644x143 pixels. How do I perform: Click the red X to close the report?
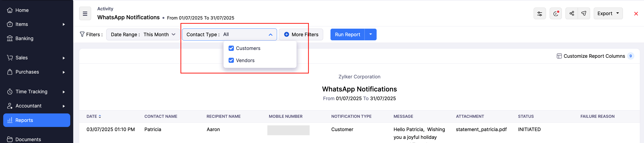click(636, 14)
